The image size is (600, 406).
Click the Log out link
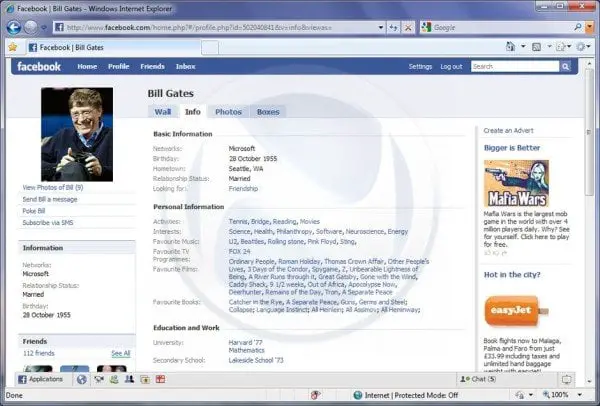[451, 67]
